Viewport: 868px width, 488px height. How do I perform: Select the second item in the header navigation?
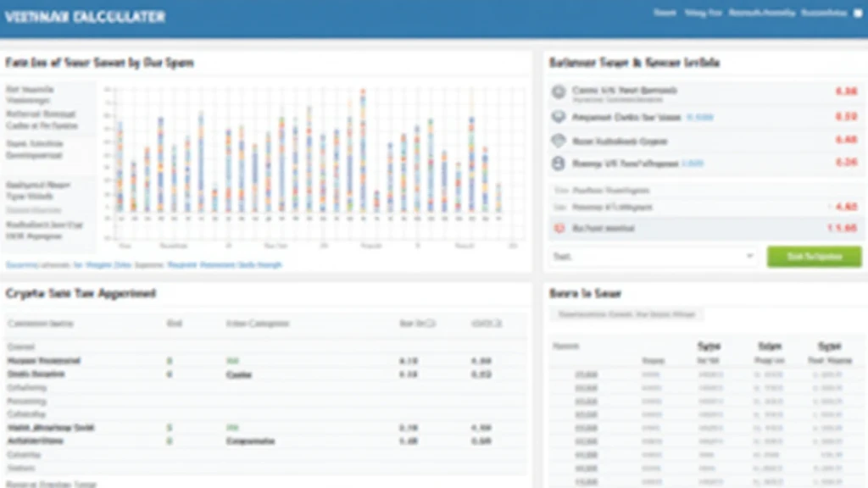tap(703, 14)
